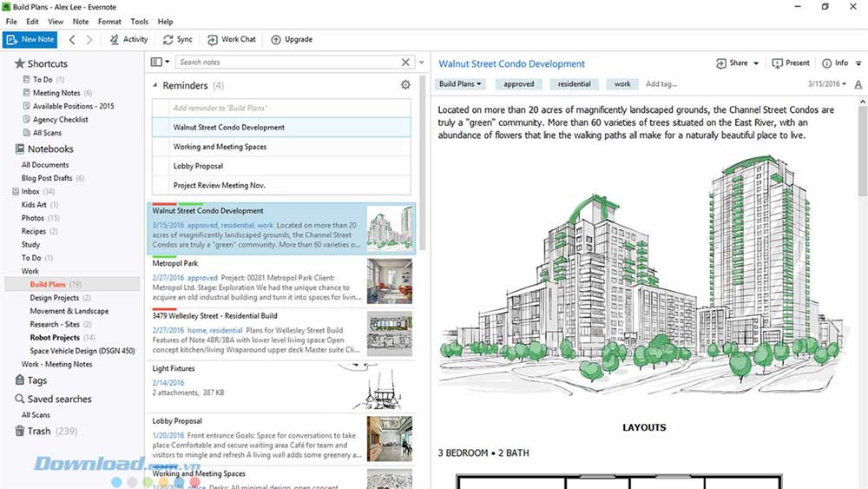Image resolution: width=868 pixels, height=489 pixels.
Task: Start presentation mode with Present
Action: pyautogui.click(x=791, y=63)
